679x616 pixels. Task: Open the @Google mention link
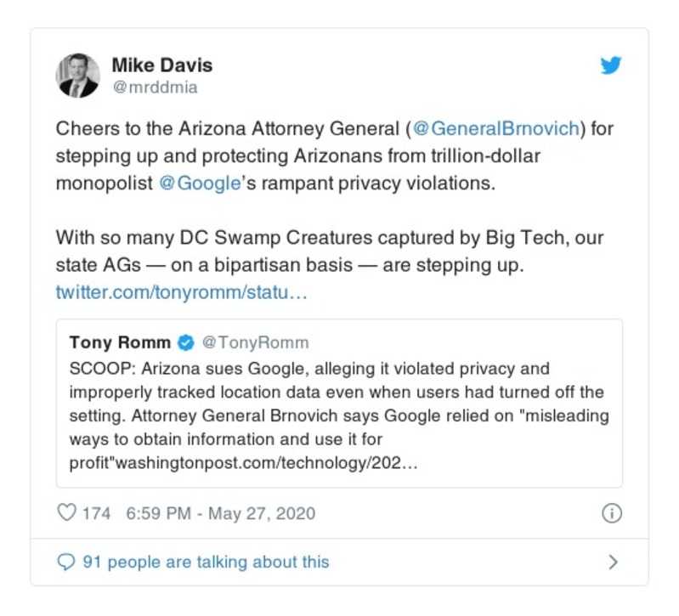(200, 184)
